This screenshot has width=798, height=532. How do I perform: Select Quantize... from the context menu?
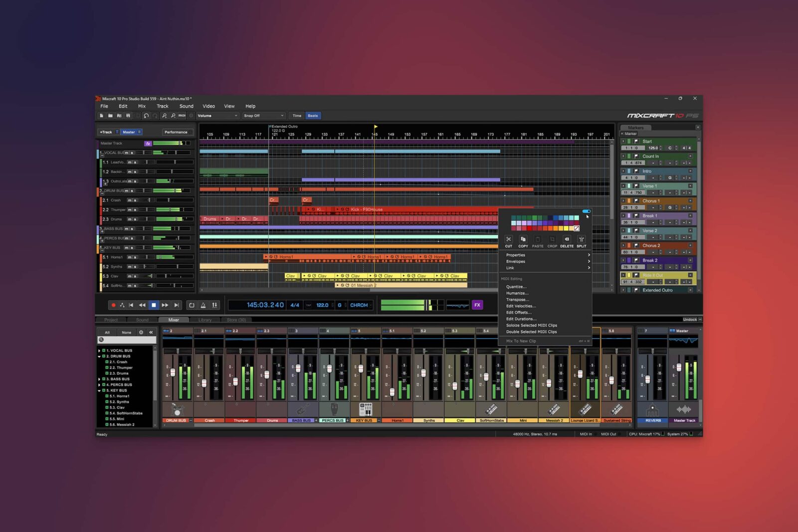(516, 287)
